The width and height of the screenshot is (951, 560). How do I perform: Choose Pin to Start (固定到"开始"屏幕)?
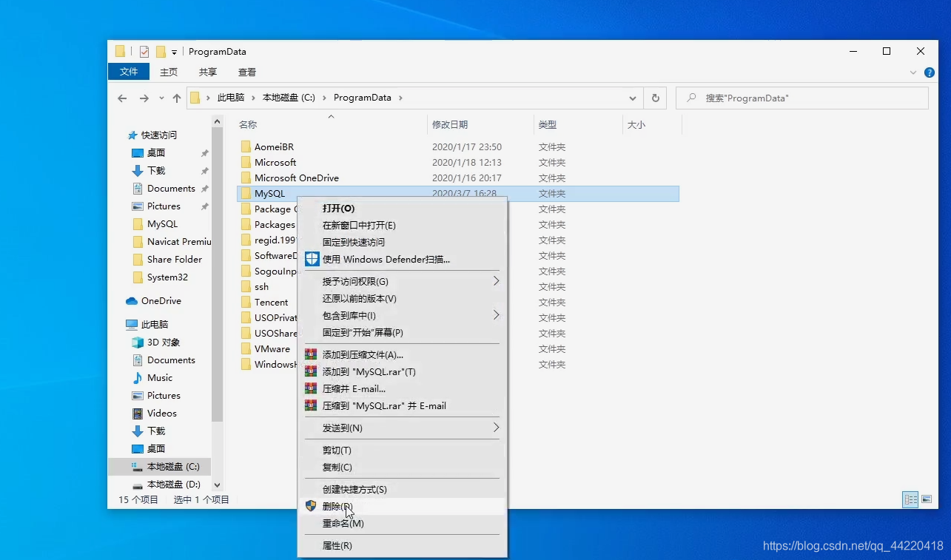[402, 333]
